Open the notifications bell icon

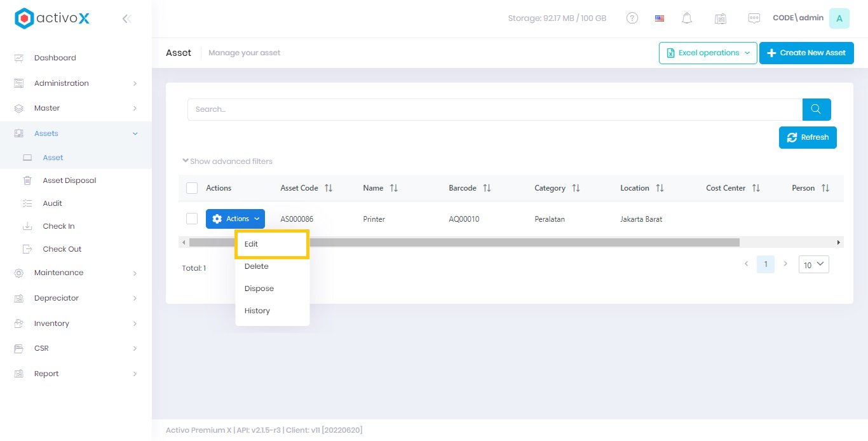tap(687, 18)
